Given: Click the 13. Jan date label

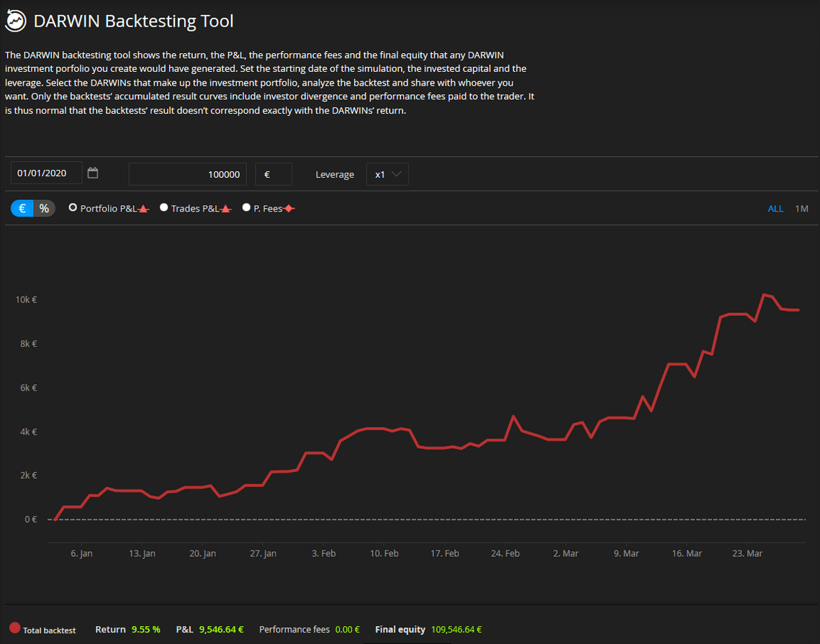Looking at the screenshot, I should click(143, 553).
